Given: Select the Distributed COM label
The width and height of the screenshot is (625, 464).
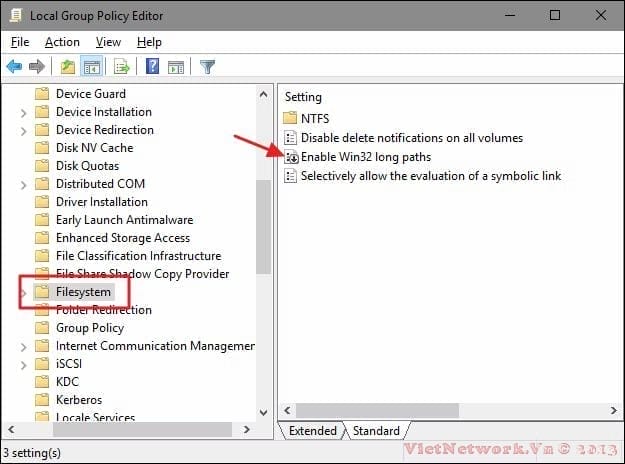Looking at the screenshot, I should point(100,184).
